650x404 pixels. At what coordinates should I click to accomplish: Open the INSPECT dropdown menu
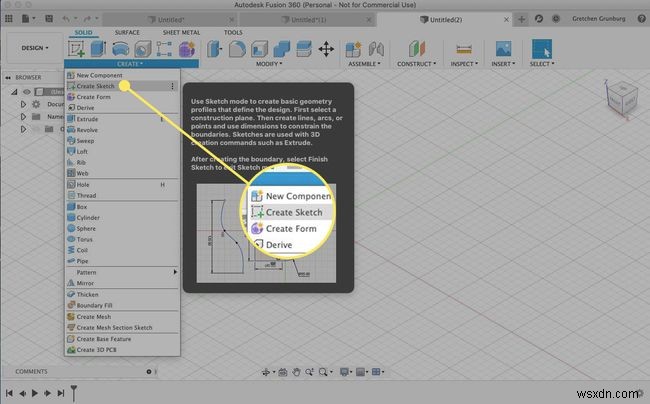pyautogui.click(x=464, y=64)
